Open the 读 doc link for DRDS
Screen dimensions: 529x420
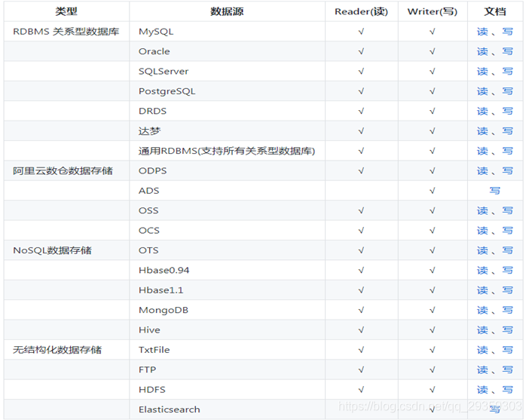click(x=482, y=112)
